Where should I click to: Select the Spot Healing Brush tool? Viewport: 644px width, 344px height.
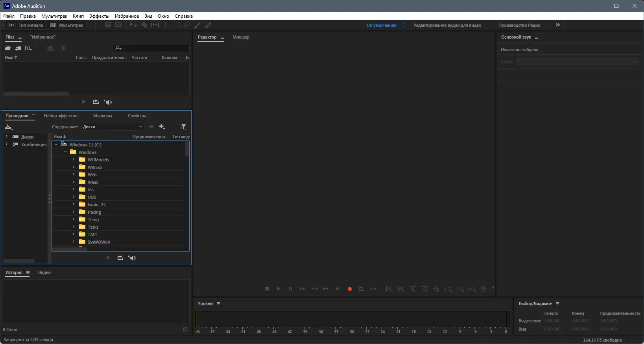[x=208, y=25]
